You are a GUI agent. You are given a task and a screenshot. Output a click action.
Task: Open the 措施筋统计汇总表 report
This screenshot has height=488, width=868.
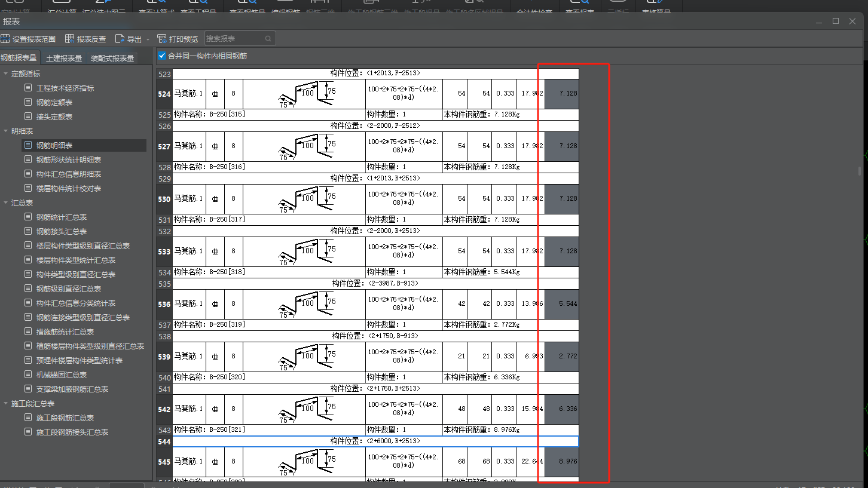pos(65,332)
